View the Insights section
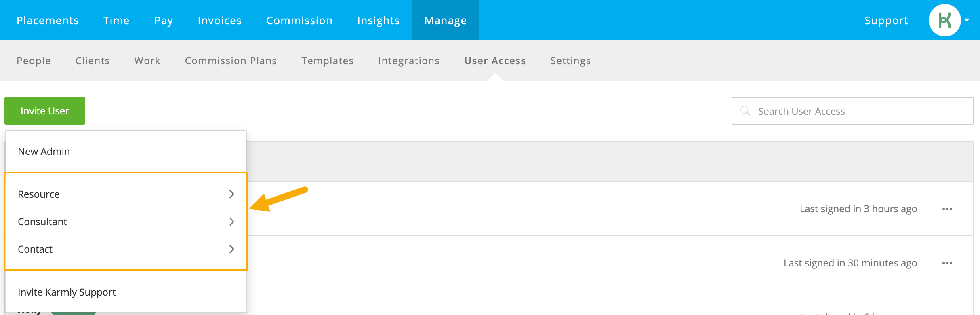980x315 pixels. tap(379, 20)
